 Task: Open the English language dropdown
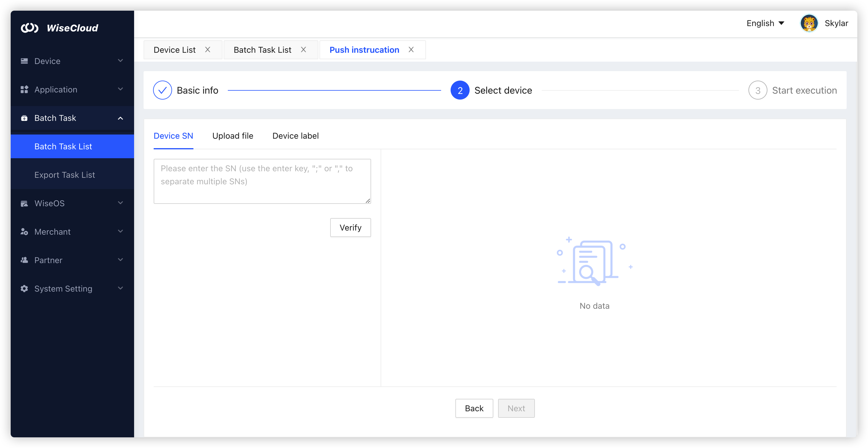(765, 23)
